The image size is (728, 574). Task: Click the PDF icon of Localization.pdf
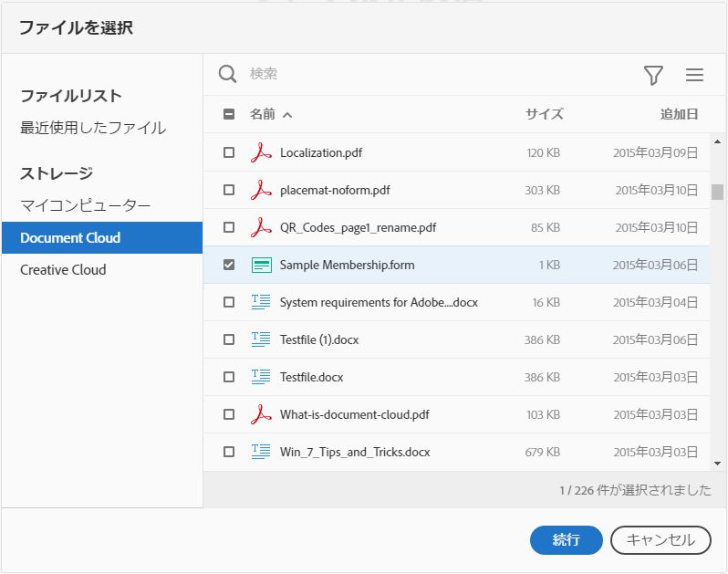coord(261,152)
